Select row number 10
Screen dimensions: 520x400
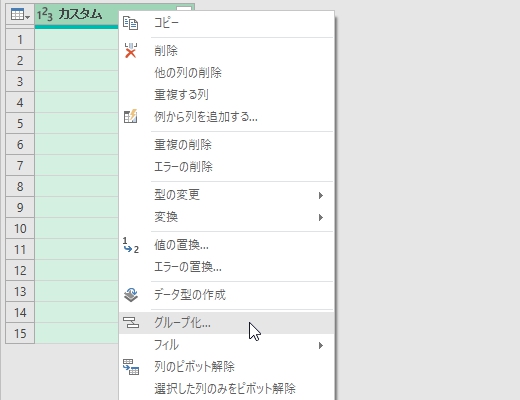click(20, 229)
